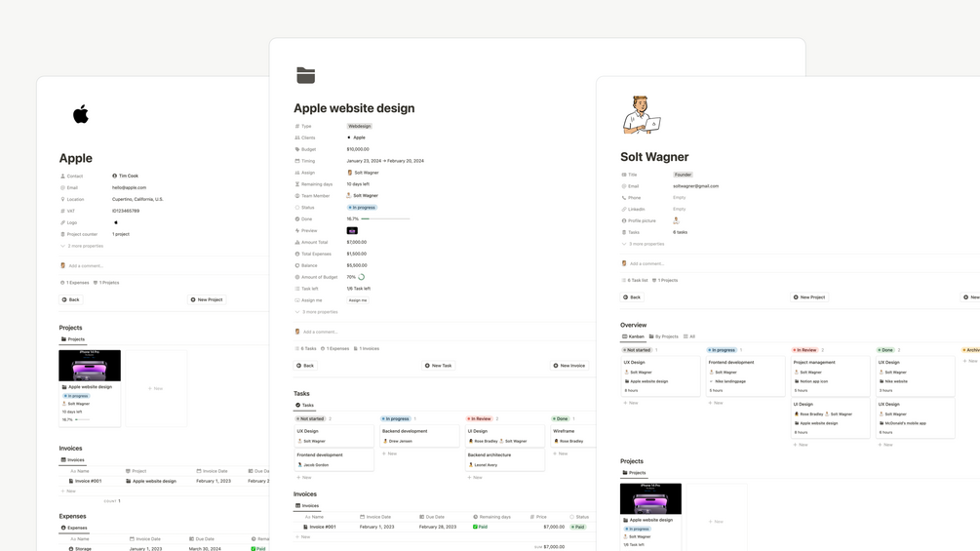980x551 pixels.
Task: Select the Tasks view tab on project page
Action: click(x=305, y=405)
